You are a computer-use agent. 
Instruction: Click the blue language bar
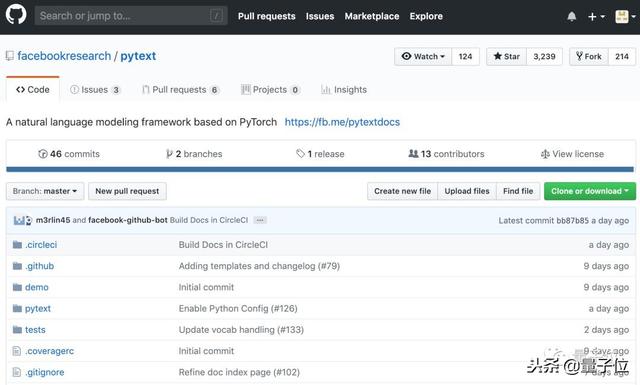pos(320,169)
